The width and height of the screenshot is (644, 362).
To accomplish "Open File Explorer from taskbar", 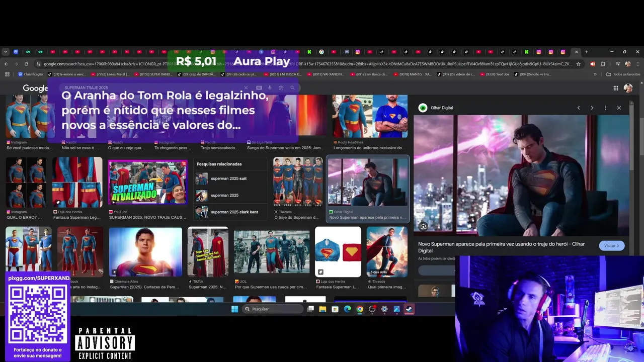I will (x=323, y=309).
